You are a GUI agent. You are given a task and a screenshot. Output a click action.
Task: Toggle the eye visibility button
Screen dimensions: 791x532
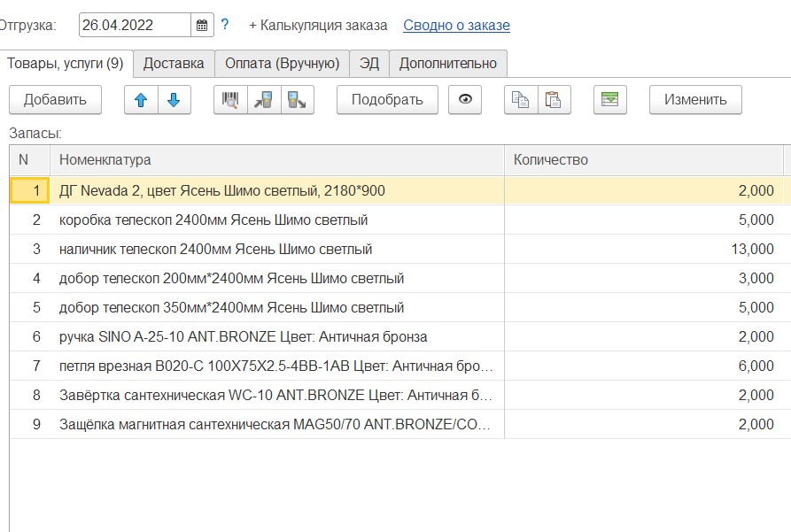coord(465,100)
